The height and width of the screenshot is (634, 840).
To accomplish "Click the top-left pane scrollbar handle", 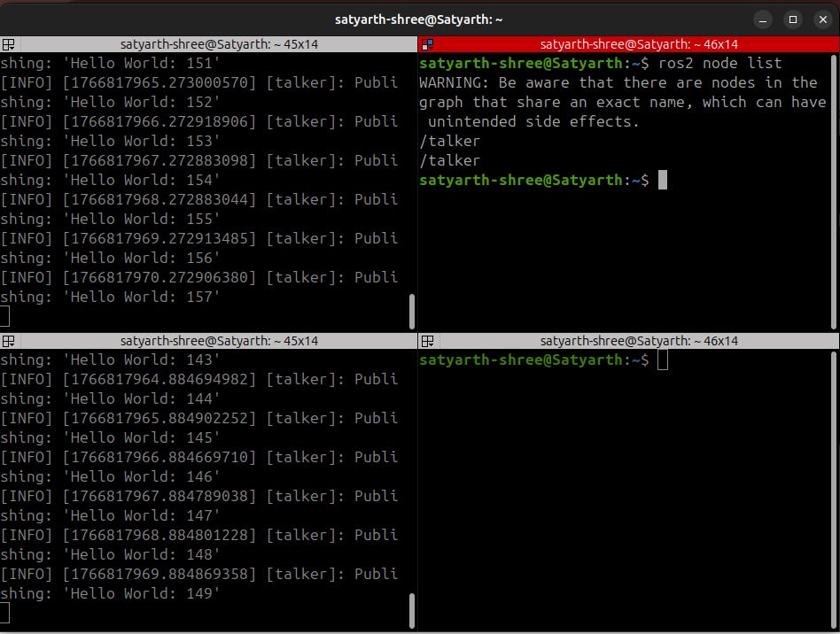I will [412, 311].
